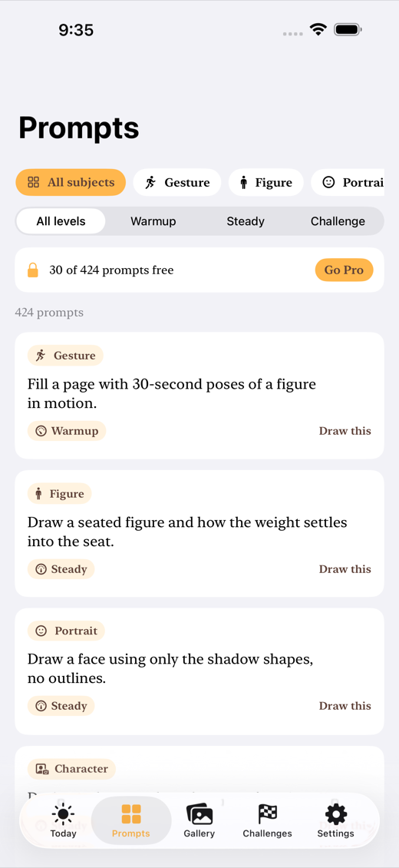Viewport: 399px width, 868px height.
Task: Click Draw this on the Portrait prompt
Action: (345, 706)
